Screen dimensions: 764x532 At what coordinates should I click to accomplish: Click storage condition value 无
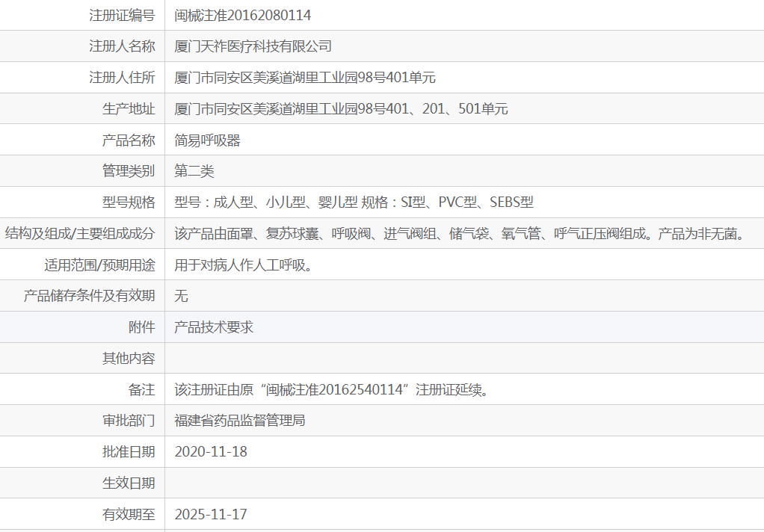pos(181,296)
